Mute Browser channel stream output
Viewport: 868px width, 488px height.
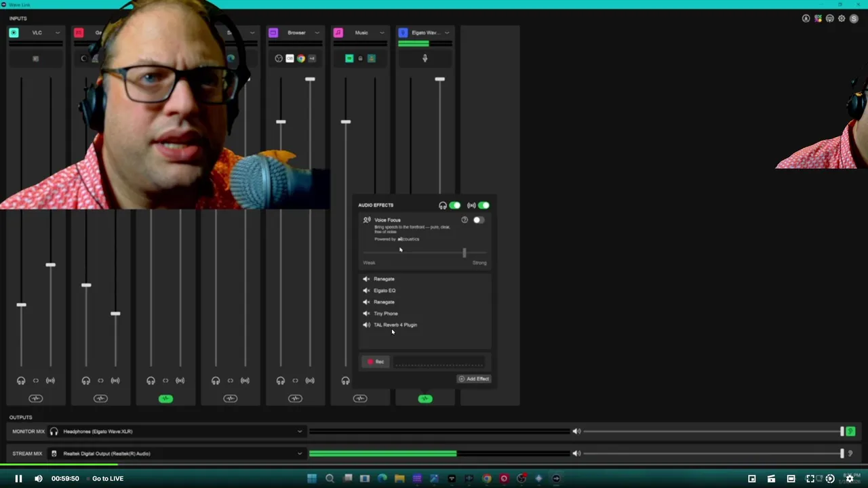pos(310,381)
